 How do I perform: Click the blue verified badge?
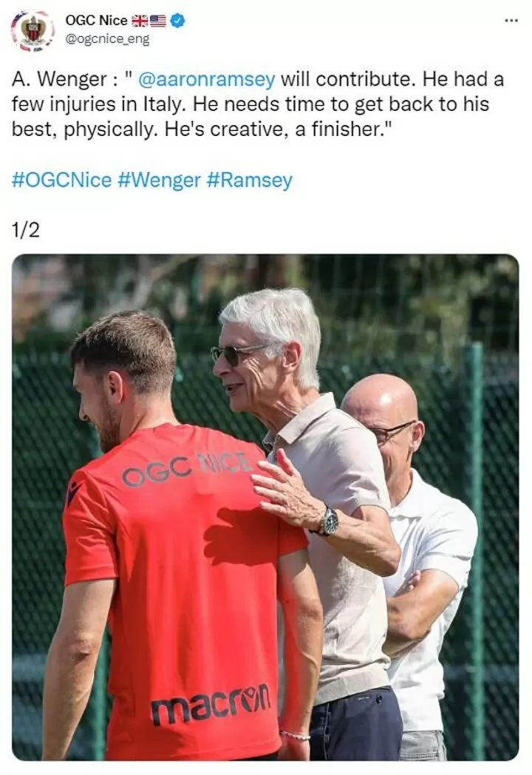177,21
